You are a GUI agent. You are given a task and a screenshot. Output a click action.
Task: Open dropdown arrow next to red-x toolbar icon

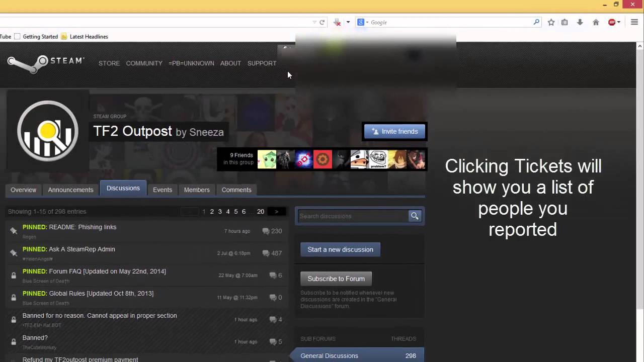pos(348,22)
